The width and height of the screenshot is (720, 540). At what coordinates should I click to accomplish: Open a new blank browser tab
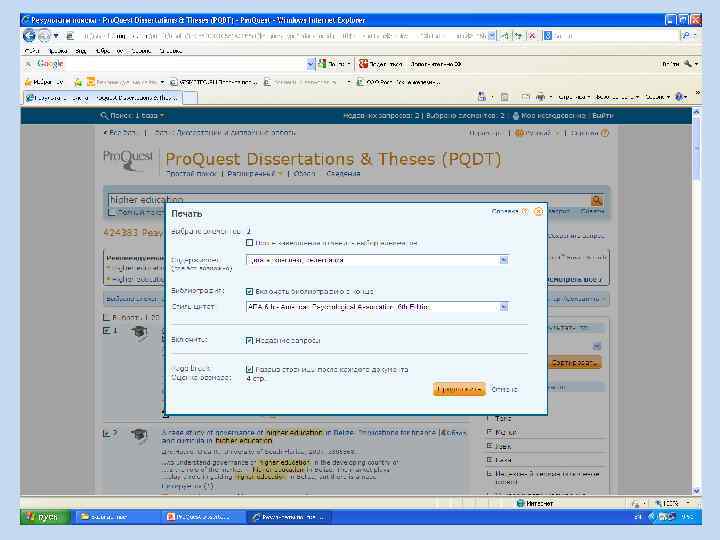(190, 97)
